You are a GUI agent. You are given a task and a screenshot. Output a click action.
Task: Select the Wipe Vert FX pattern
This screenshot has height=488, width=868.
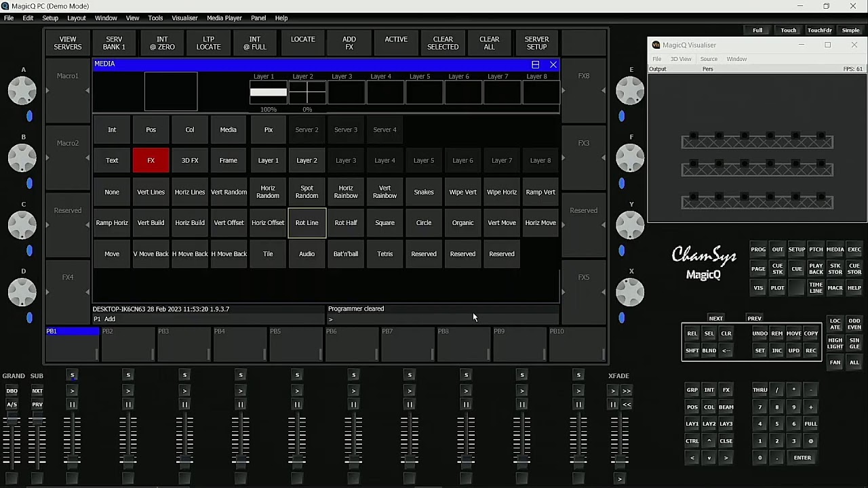pyautogui.click(x=463, y=192)
